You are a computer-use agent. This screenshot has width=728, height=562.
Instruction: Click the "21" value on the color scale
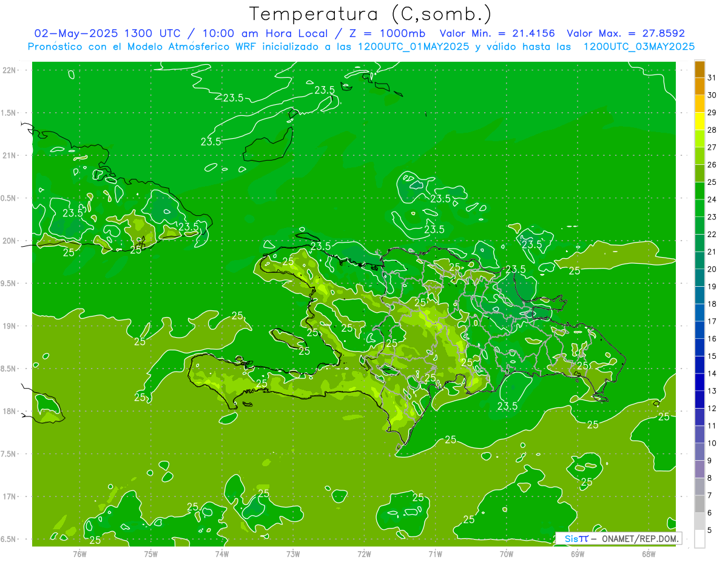point(712,252)
